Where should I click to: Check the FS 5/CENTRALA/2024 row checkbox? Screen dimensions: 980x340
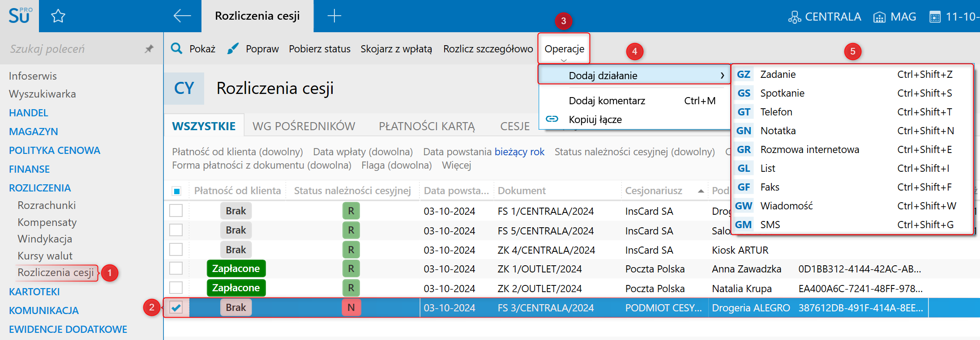[x=176, y=230]
